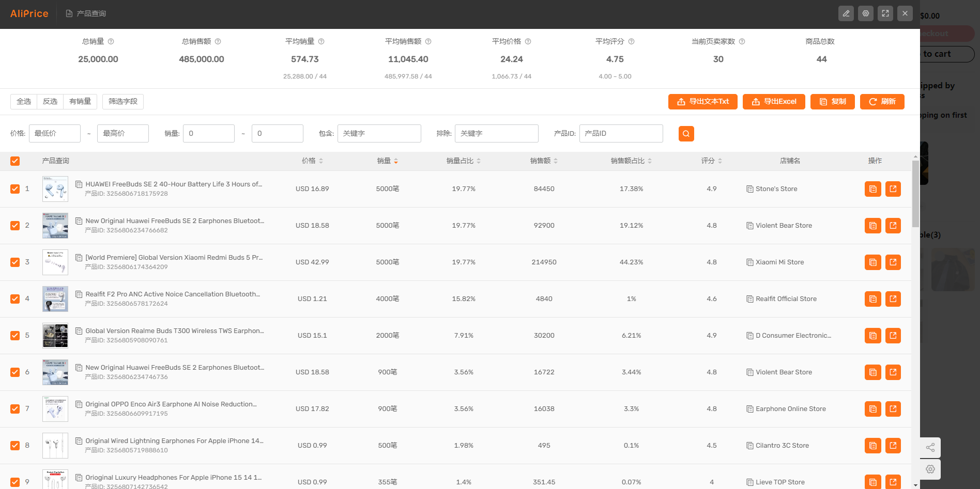Click help icon next to 当前页卖家数
This screenshot has width=980, height=489.
point(742,41)
